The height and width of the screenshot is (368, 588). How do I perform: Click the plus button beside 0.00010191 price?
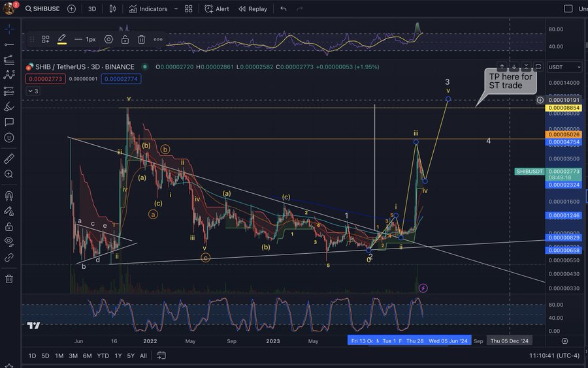point(540,100)
